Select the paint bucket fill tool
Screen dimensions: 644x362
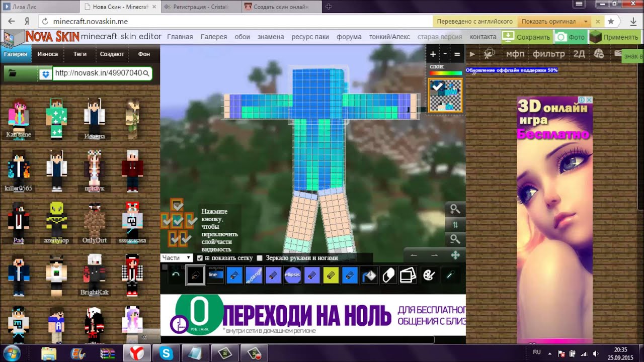369,275
